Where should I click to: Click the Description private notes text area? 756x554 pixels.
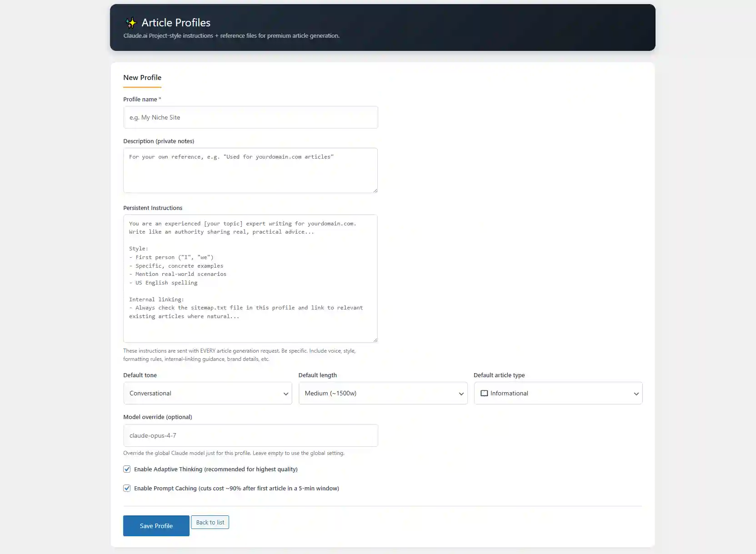click(x=250, y=170)
